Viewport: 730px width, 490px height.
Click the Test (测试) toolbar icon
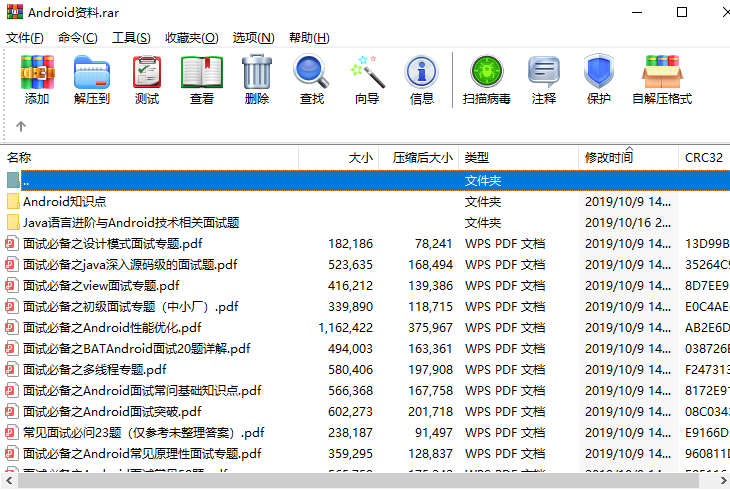(x=147, y=72)
